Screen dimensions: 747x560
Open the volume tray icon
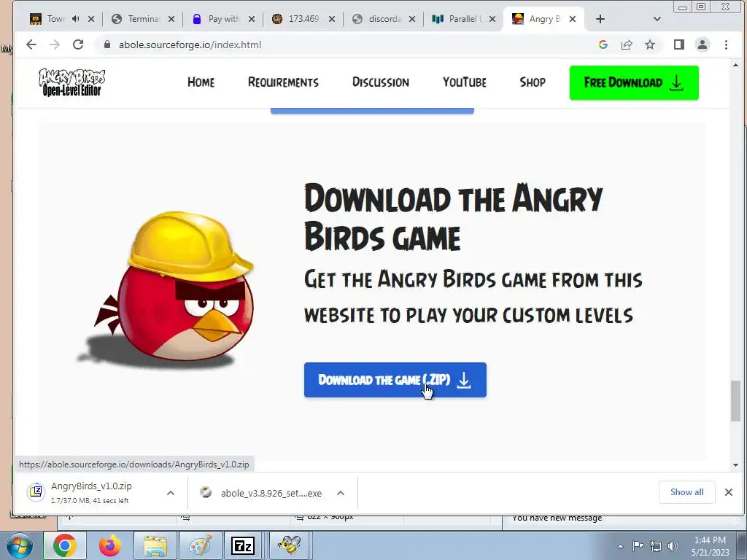coord(673,546)
